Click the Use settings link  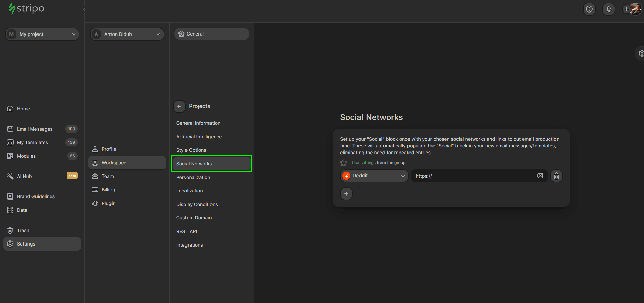[364, 163]
